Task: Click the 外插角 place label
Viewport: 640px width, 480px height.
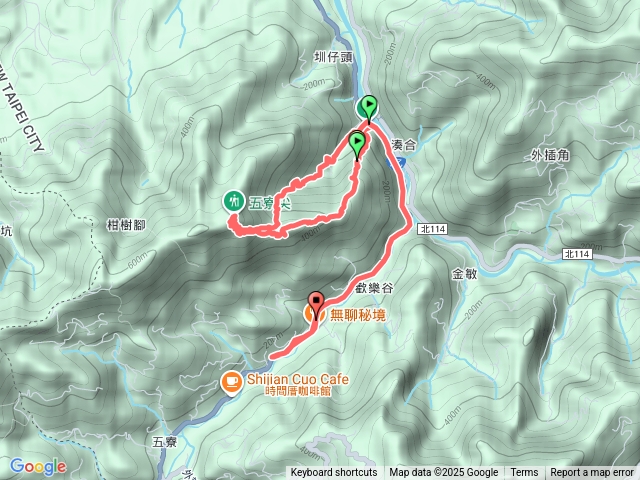Action: pyautogui.click(x=550, y=156)
